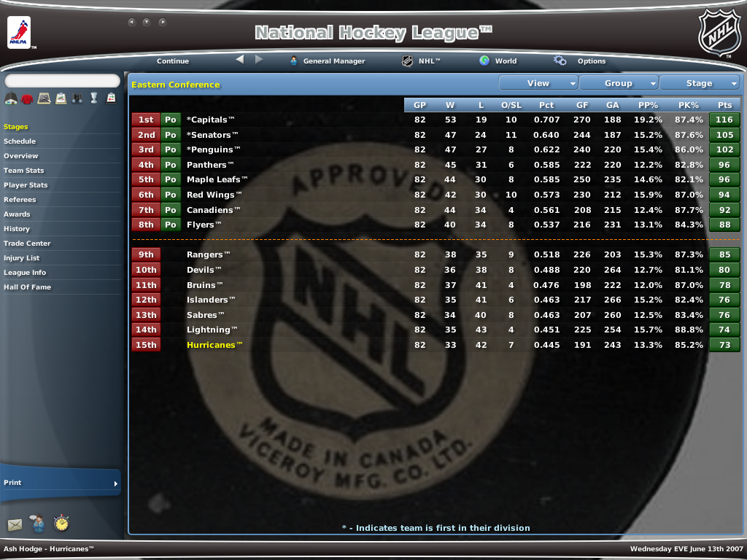This screenshot has height=560, width=747.
Task: Open the Rangers team
Action: click(x=208, y=254)
